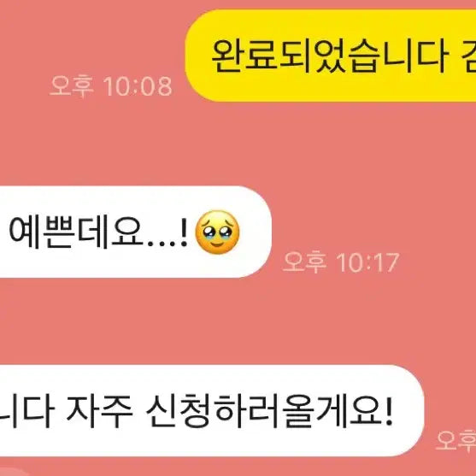This screenshot has height=476, width=476.
Task: Click the 오후 10:17 timestamp
Action: click(x=341, y=262)
